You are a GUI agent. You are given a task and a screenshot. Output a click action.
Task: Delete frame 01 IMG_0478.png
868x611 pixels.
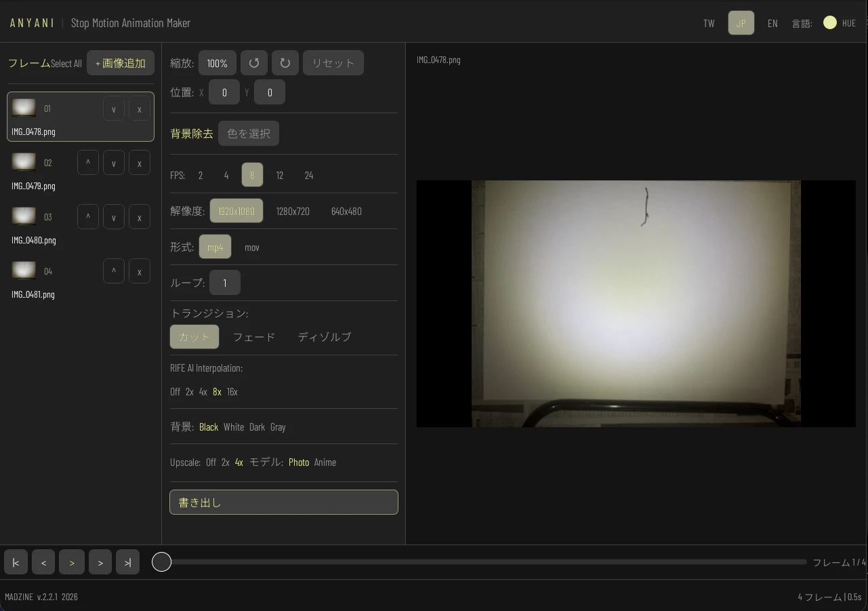point(140,109)
